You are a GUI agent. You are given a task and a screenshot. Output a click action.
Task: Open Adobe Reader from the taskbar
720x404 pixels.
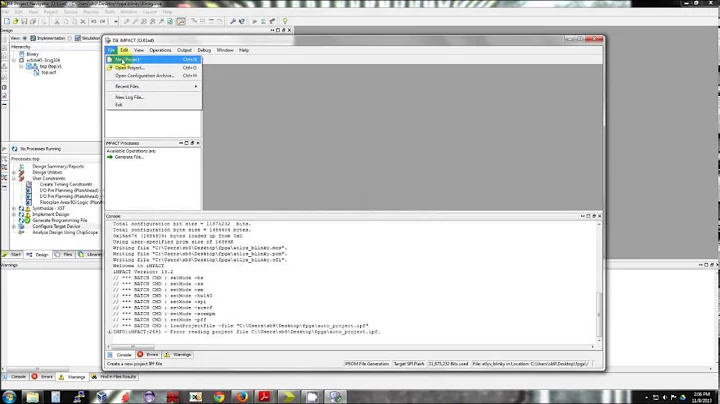265,397
